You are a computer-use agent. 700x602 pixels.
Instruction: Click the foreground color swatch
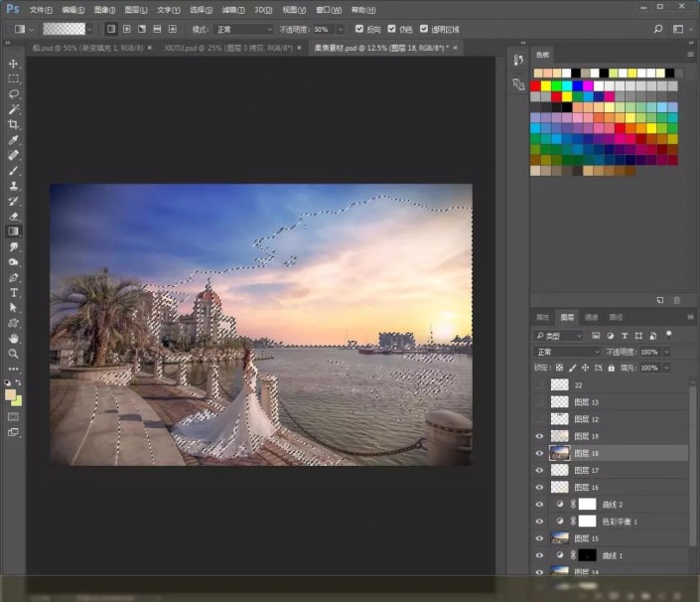pyautogui.click(x=10, y=394)
